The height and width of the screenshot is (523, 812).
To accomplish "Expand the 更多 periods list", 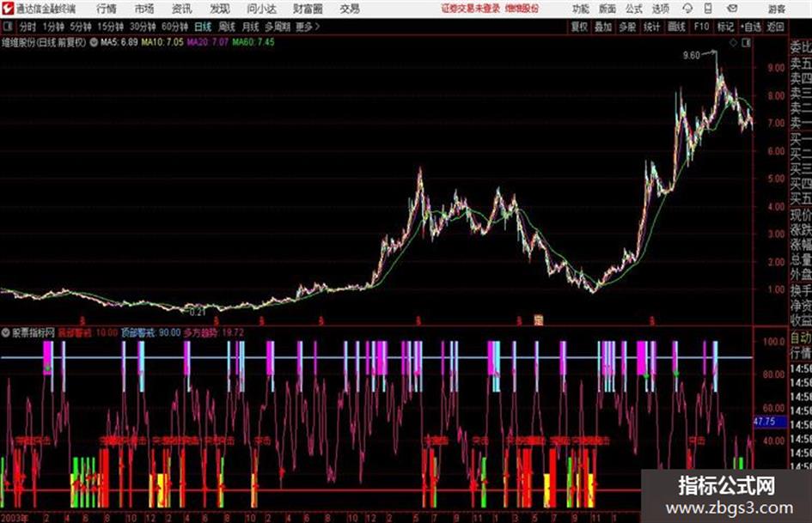I will (308, 27).
